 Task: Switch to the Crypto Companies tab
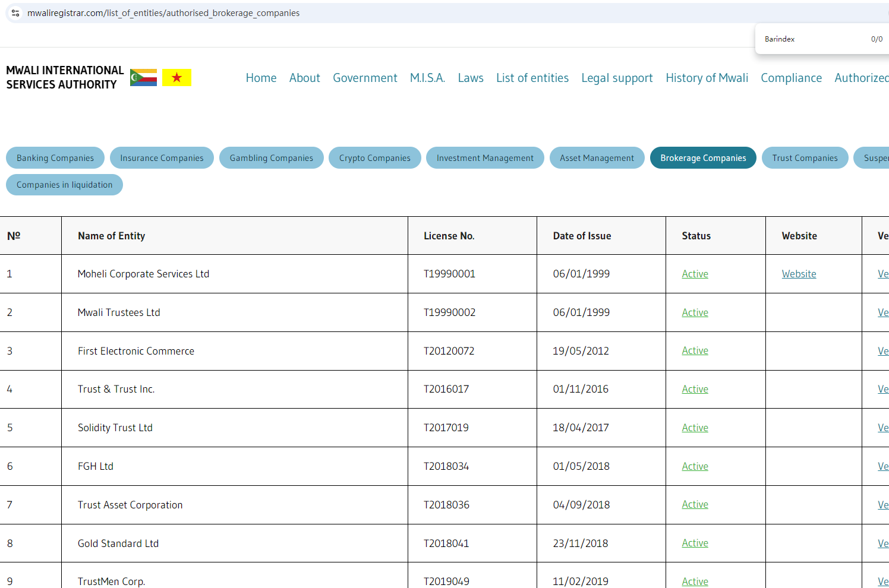pyautogui.click(x=374, y=158)
